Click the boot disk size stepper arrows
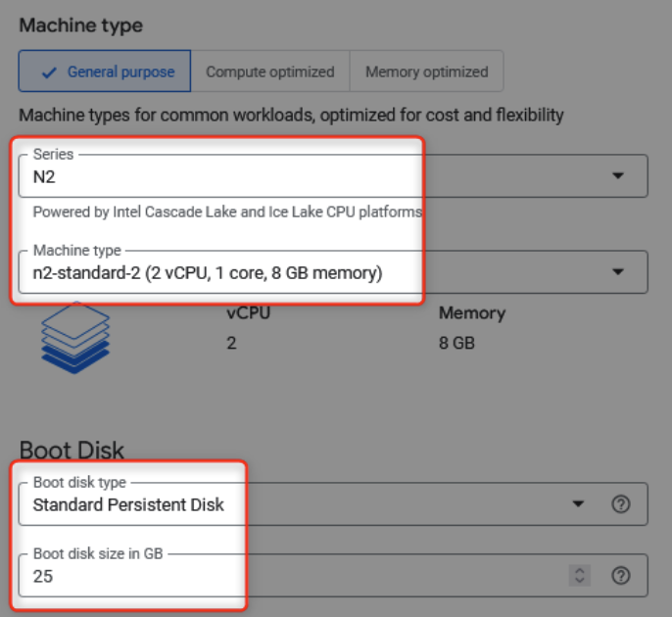This screenshot has height=617, width=672. point(580,576)
